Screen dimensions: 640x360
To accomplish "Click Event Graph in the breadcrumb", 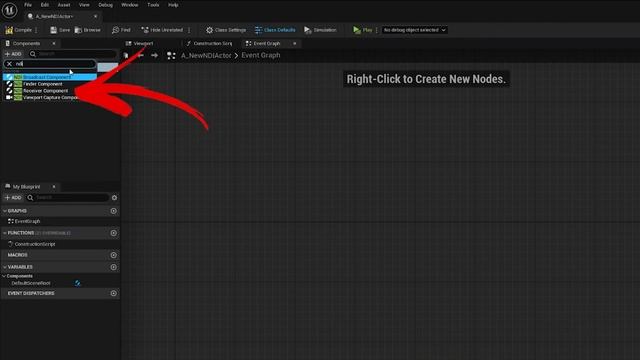I will (x=261, y=55).
